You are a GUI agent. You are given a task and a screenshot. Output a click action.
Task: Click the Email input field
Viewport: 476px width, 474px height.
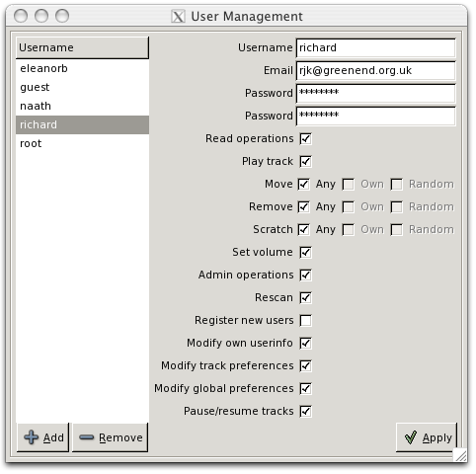[x=376, y=71]
